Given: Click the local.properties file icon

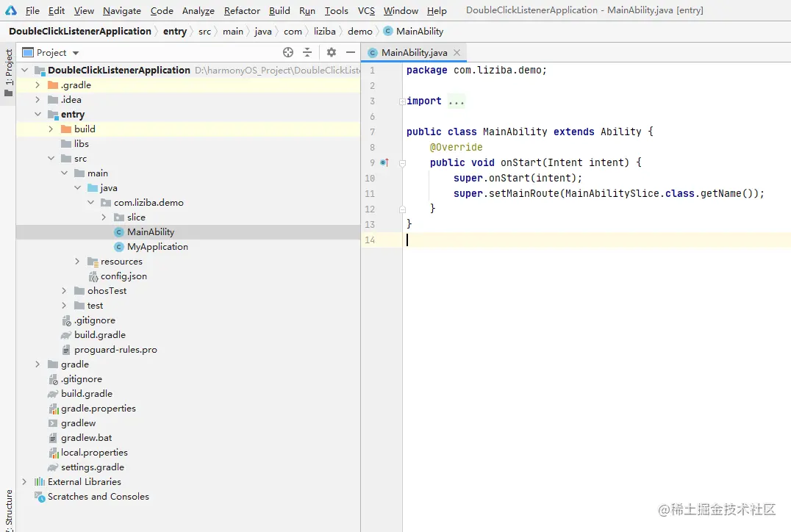Looking at the screenshot, I should (x=54, y=453).
